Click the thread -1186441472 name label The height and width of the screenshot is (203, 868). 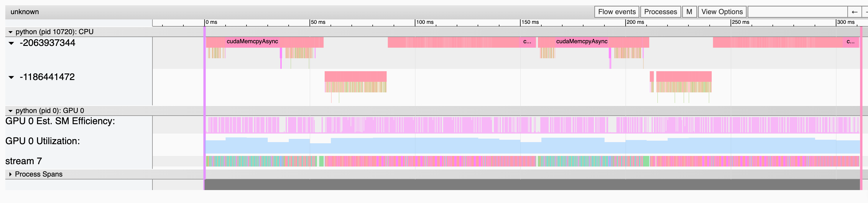pos(47,77)
